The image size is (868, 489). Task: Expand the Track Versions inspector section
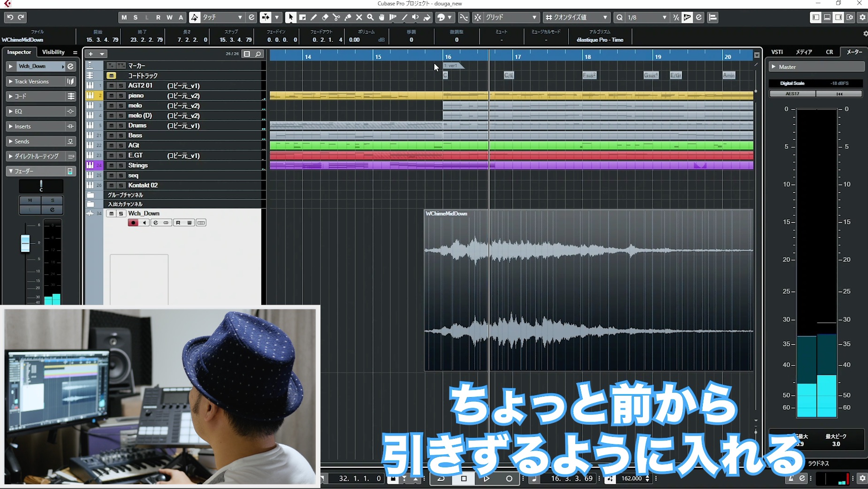pyautogui.click(x=35, y=82)
